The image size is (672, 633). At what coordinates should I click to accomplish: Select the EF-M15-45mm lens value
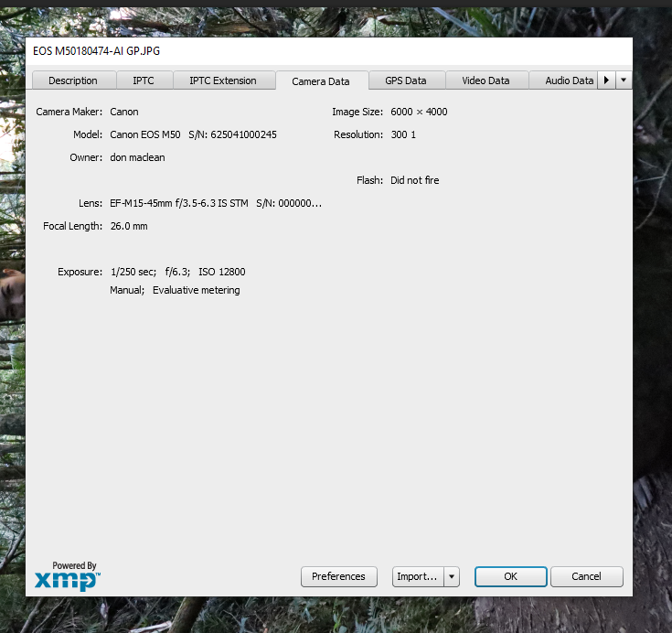tap(178, 203)
